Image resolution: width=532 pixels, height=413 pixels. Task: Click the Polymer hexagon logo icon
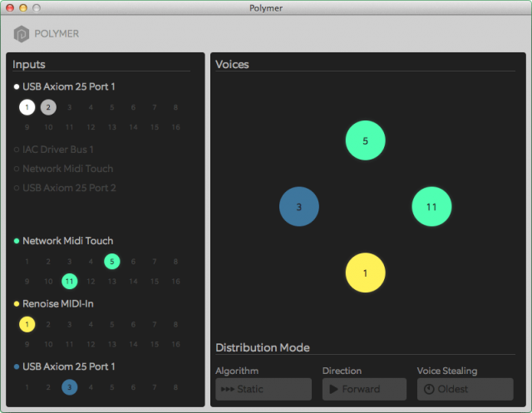point(22,34)
